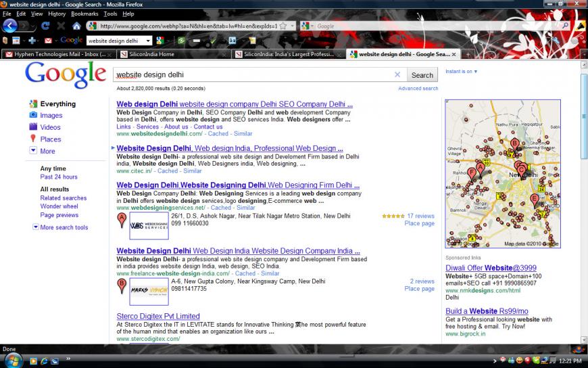Click the taskbar clock showing 12:21 PM
Image resolution: width=588 pixels, height=368 pixels.
(x=570, y=361)
